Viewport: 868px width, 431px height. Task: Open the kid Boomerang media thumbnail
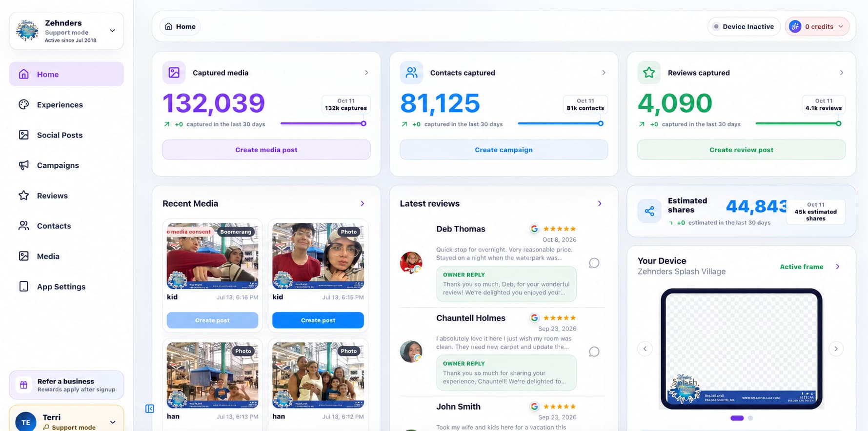213,256
